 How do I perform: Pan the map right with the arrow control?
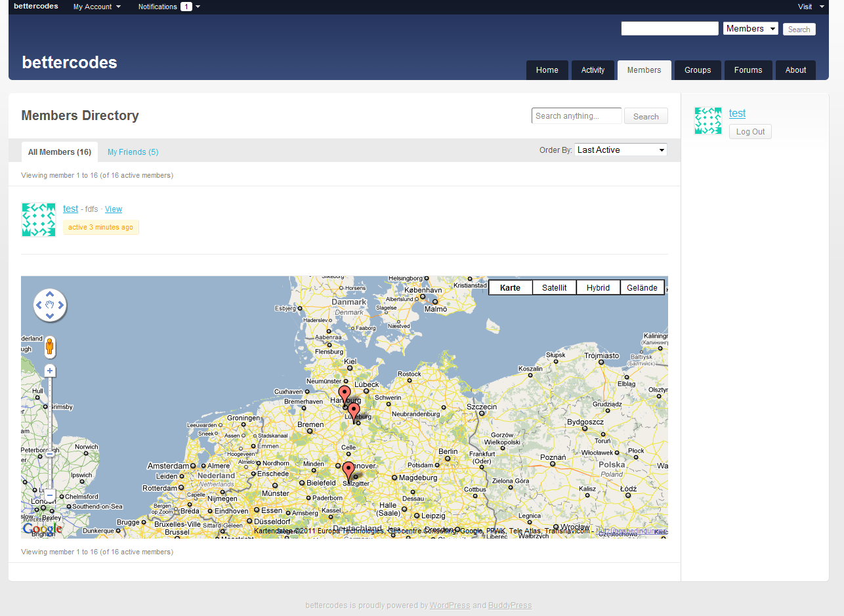(x=61, y=305)
